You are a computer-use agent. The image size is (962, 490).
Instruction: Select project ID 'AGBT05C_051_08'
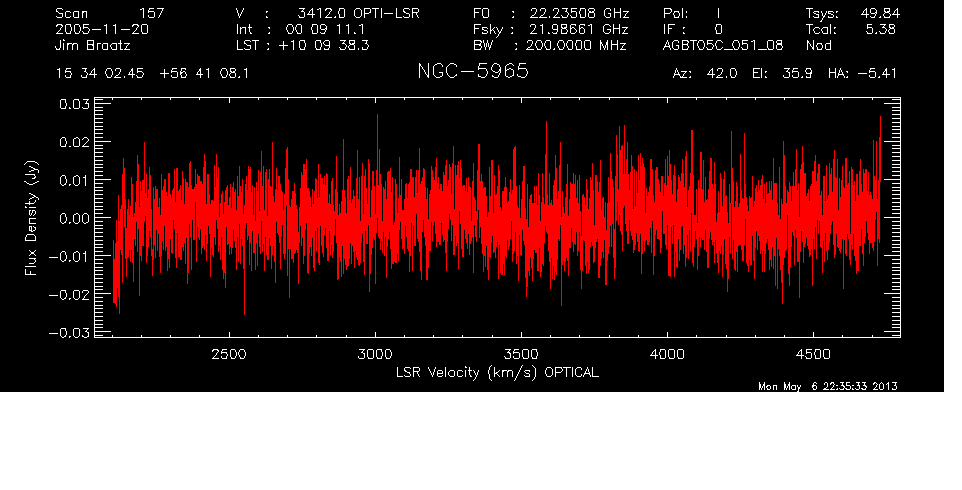[723, 46]
